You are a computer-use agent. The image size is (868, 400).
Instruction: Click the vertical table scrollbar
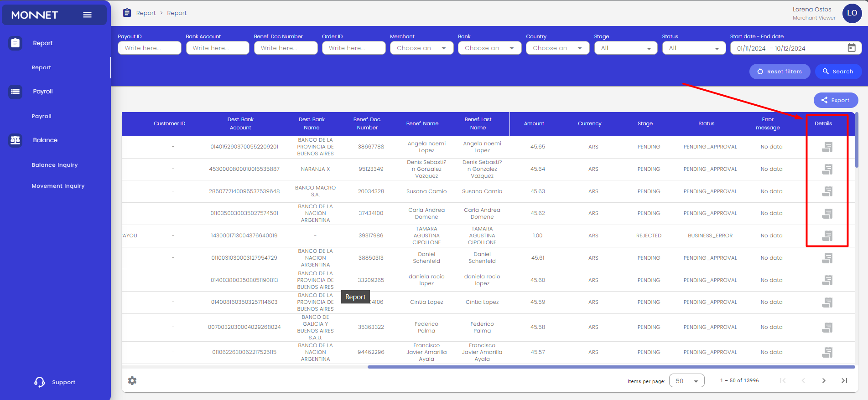[857, 140]
